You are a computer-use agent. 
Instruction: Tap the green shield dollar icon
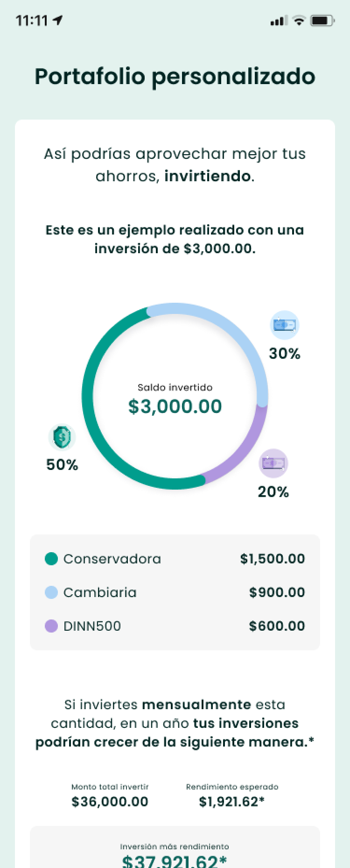pos(62,437)
